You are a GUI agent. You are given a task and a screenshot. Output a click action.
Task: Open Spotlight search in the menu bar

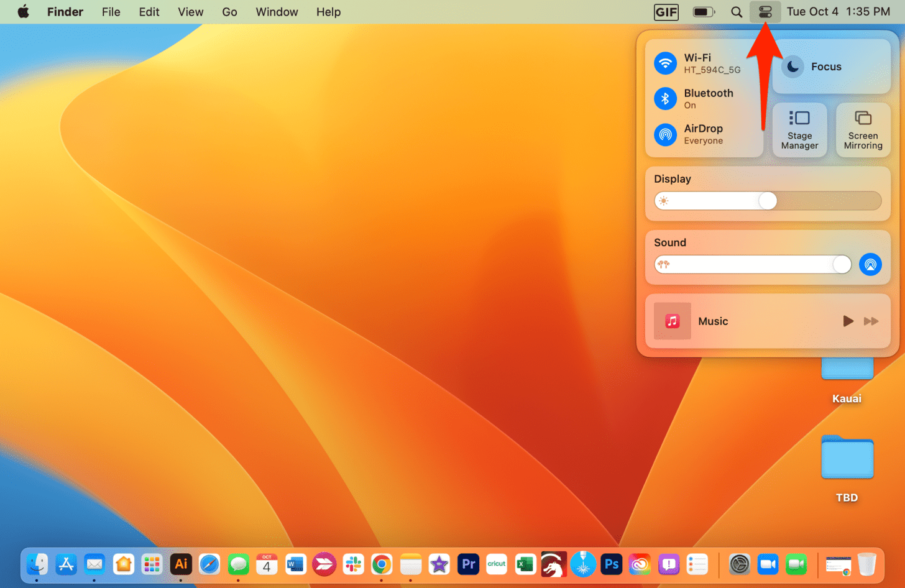tap(737, 12)
